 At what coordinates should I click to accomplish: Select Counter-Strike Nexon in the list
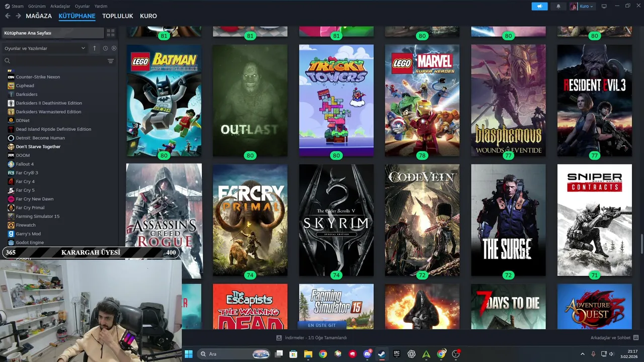tap(38, 77)
